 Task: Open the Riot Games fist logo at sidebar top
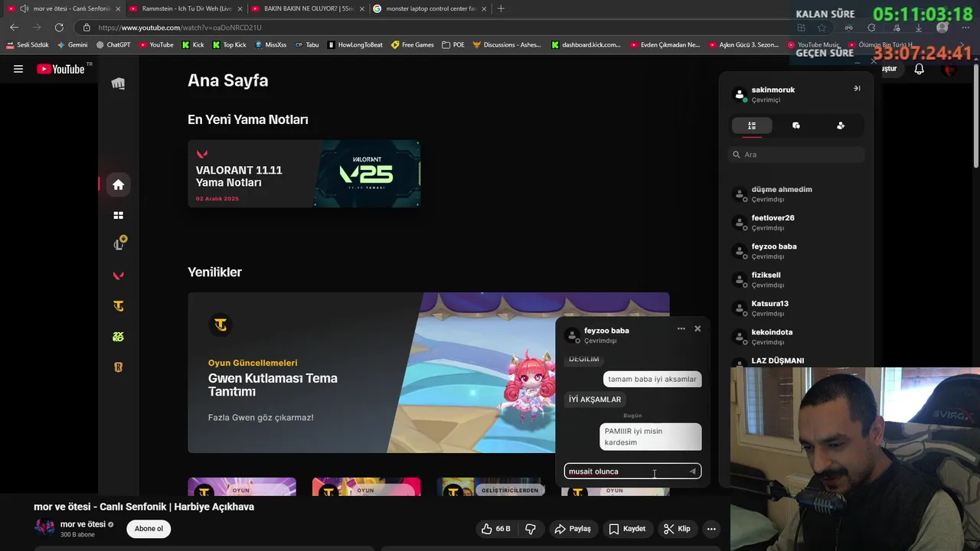point(118,83)
